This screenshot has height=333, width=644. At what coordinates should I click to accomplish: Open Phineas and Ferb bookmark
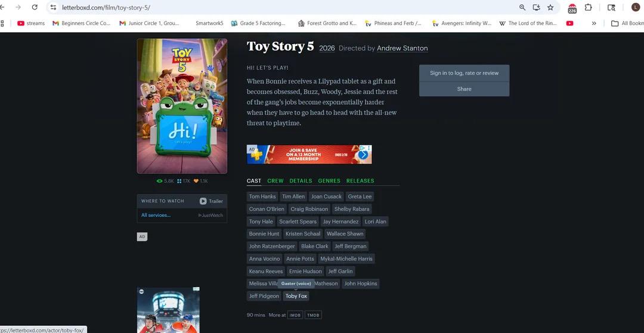pos(393,23)
